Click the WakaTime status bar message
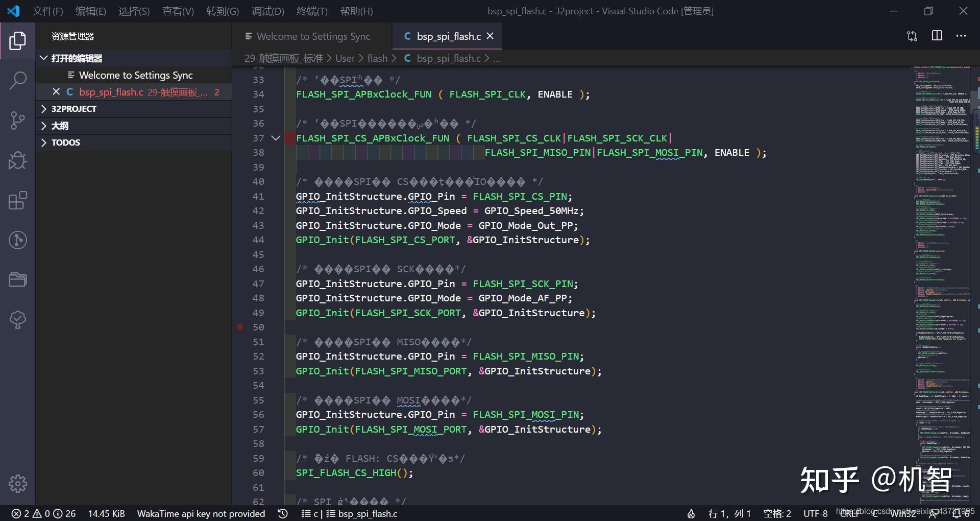This screenshot has width=980, height=521. coord(202,514)
